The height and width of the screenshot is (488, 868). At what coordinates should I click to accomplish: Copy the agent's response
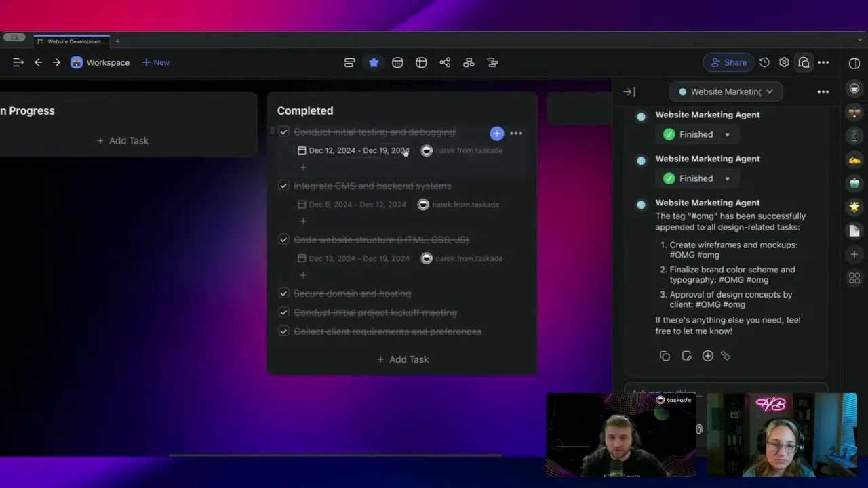tap(665, 356)
